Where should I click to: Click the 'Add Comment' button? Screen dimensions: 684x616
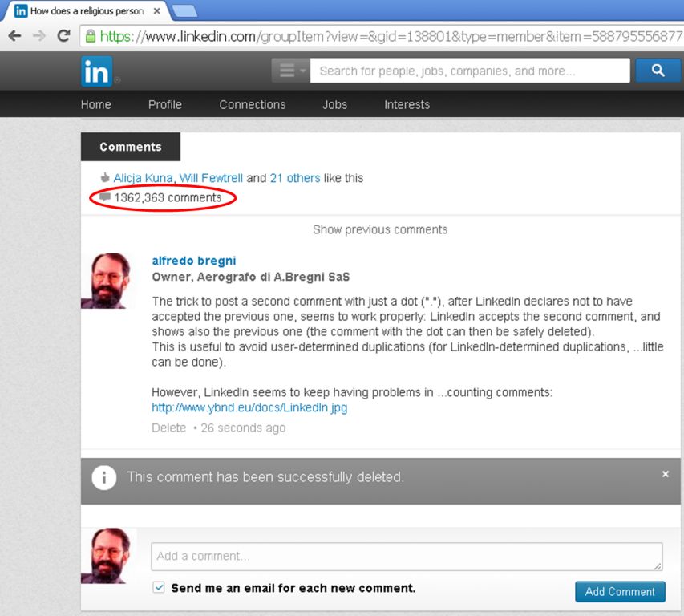pos(620,592)
